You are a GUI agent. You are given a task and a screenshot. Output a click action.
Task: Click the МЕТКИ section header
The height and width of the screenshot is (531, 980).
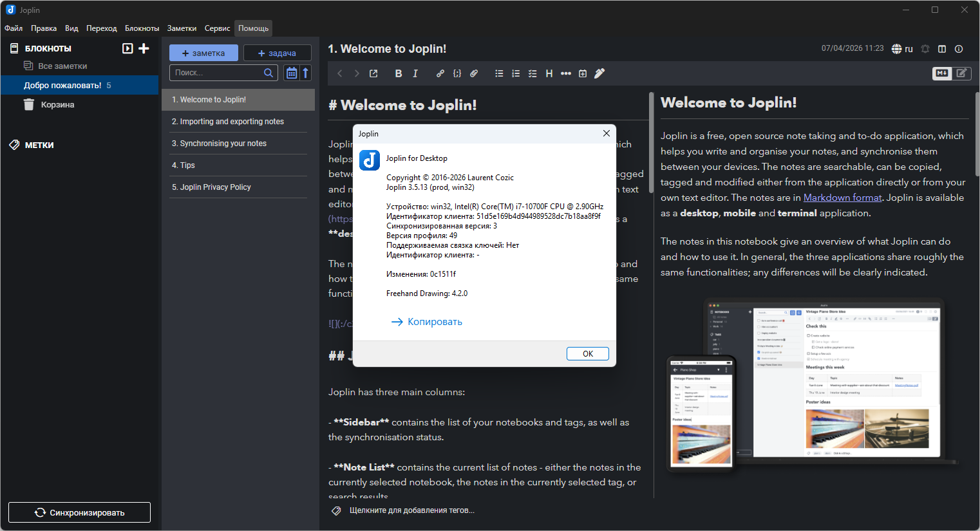coord(39,145)
